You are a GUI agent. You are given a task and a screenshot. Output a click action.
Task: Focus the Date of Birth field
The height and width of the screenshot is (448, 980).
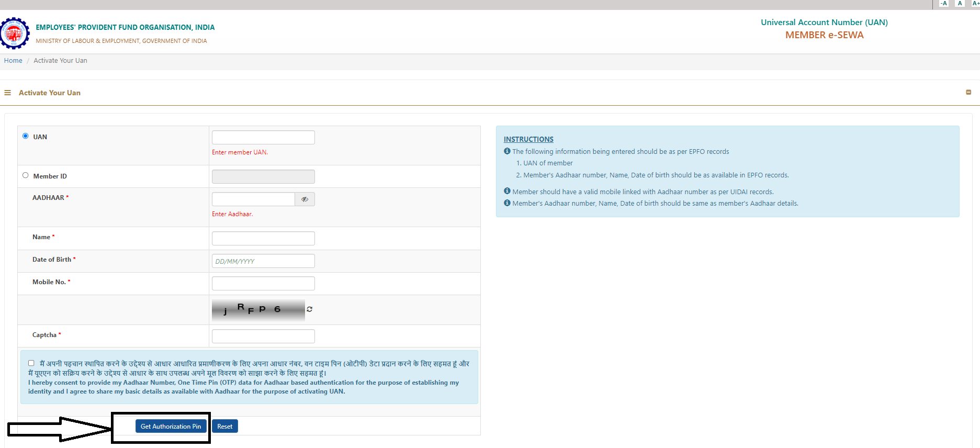pos(263,261)
